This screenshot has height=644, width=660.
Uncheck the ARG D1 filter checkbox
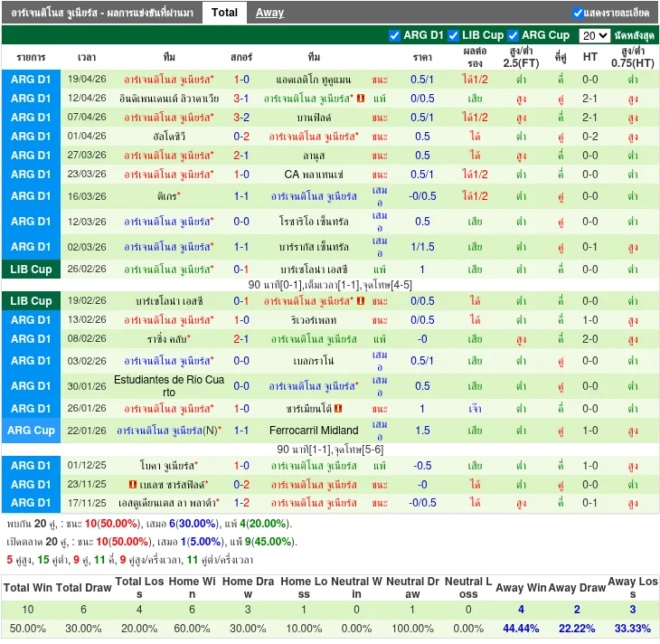click(394, 35)
